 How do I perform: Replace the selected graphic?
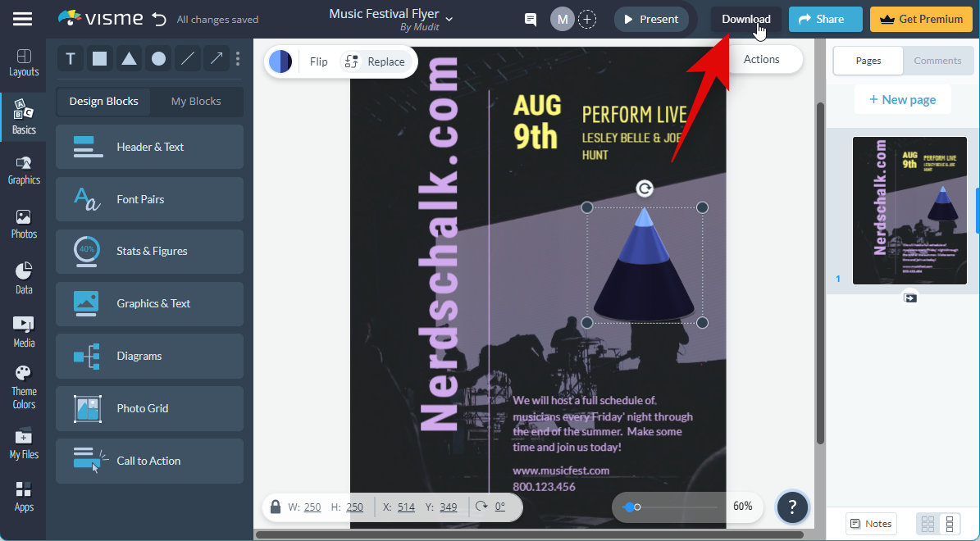375,61
